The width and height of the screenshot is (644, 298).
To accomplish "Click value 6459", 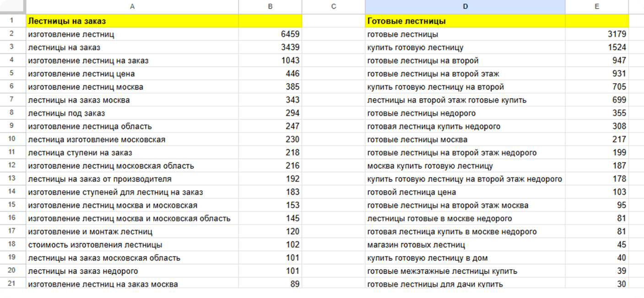I will (270, 34).
